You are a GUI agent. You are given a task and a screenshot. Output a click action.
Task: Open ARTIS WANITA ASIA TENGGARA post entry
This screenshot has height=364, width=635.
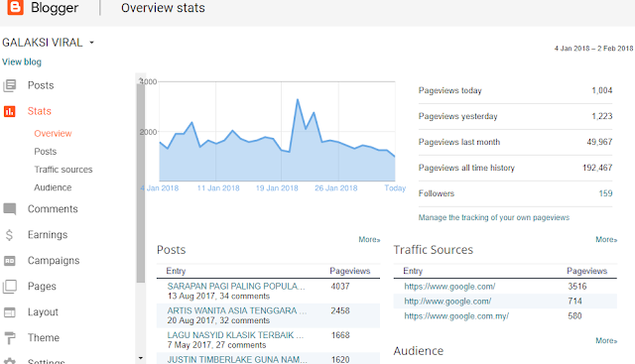click(237, 311)
